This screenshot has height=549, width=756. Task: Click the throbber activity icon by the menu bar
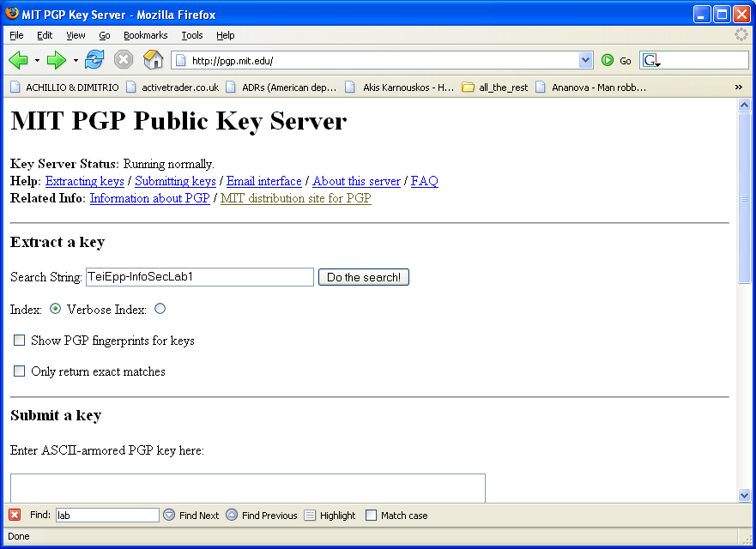pos(741,34)
